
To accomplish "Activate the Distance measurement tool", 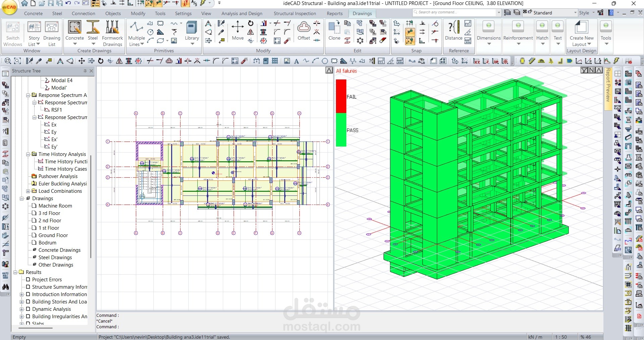I will pos(454,31).
